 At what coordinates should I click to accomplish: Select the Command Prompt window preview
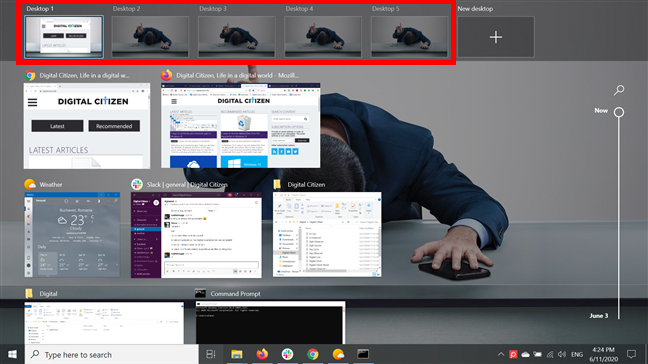pos(270,323)
